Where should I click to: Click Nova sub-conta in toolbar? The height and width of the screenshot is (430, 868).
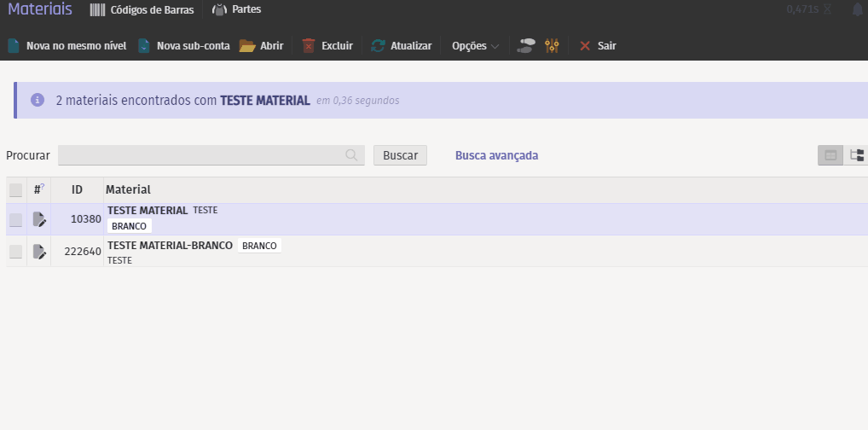[184, 46]
